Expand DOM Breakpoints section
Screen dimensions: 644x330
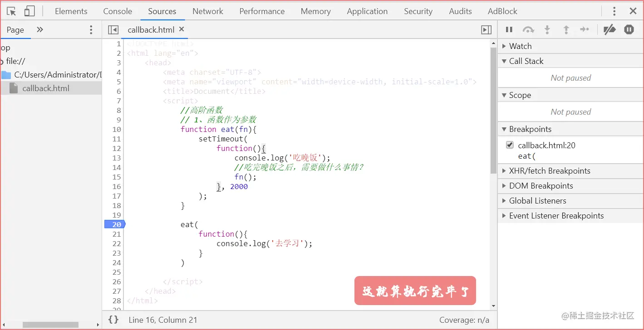coord(570,186)
